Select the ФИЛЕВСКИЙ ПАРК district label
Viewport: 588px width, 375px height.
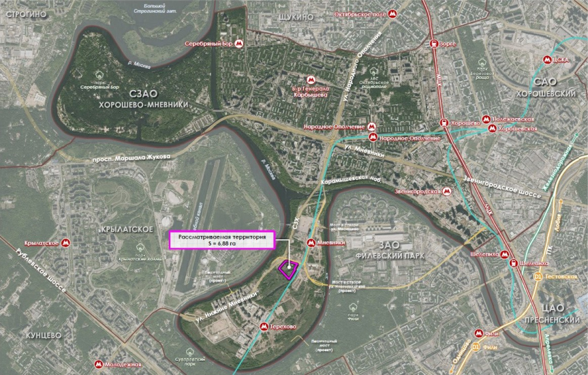[390, 256]
